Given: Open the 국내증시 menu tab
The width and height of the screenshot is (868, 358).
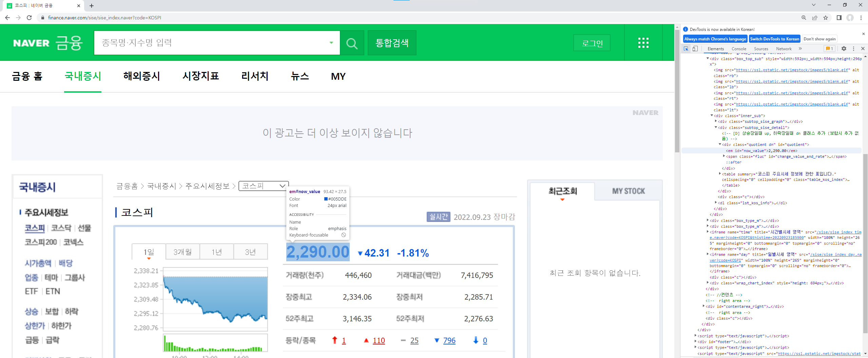Looking at the screenshot, I should [x=83, y=76].
